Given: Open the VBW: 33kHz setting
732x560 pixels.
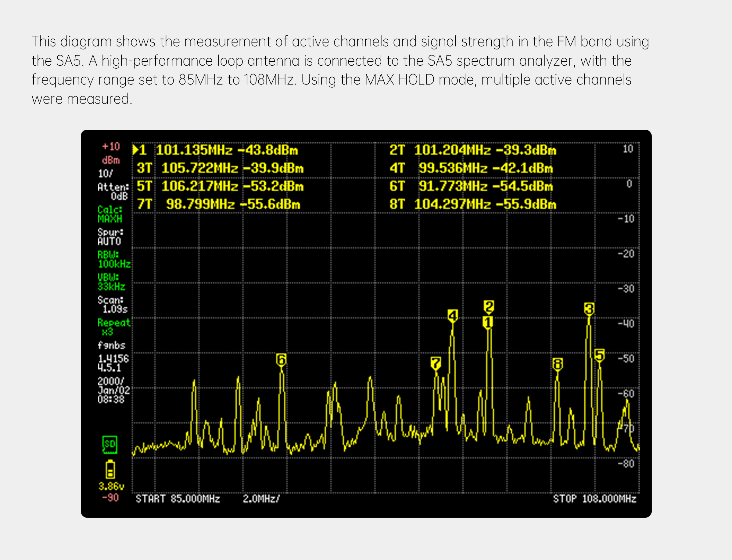Looking at the screenshot, I should [x=111, y=282].
